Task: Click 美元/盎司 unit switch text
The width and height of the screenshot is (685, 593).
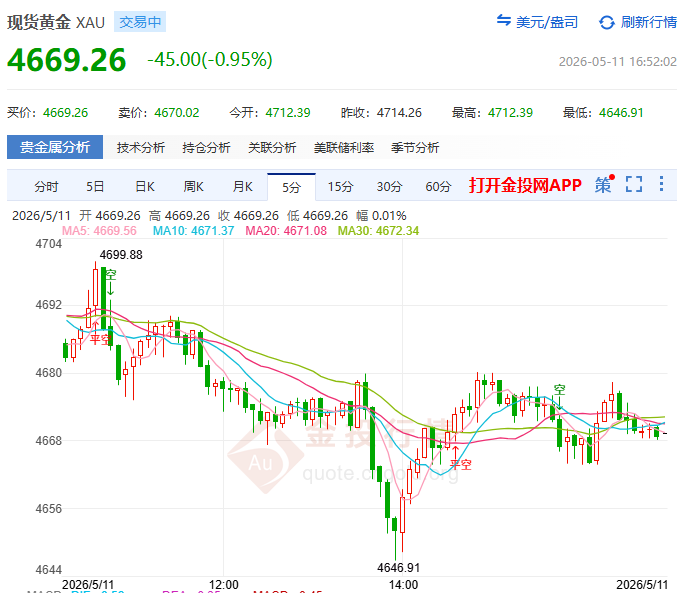Action: click(x=547, y=22)
